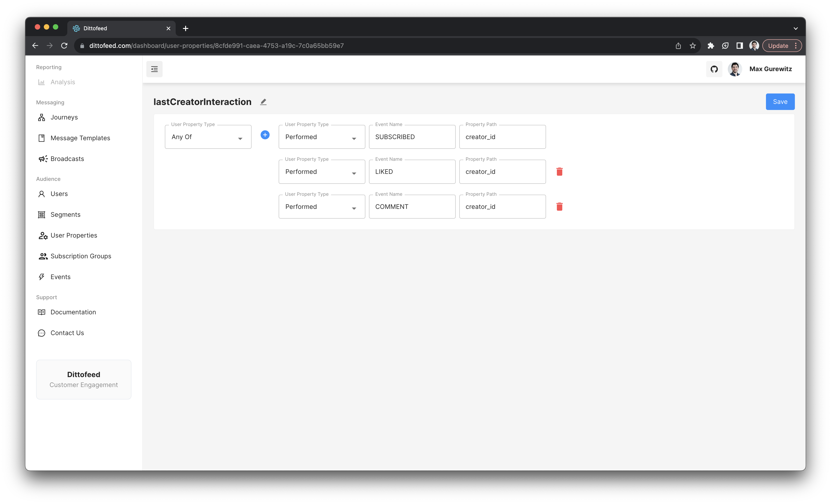Click the lastCreatorInteraction title text

click(202, 102)
